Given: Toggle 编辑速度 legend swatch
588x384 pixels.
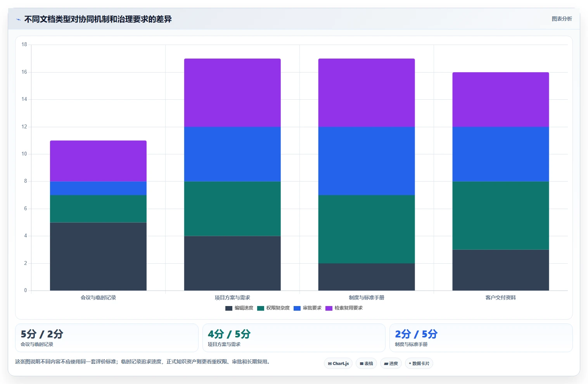Looking at the screenshot, I should (229, 308).
